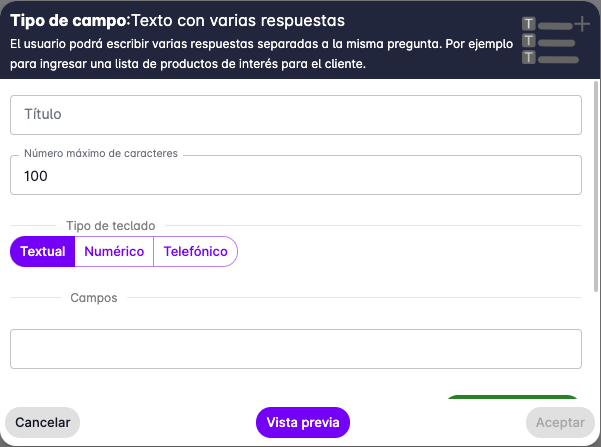Click the bottom T box in header icon
The width and height of the screenshot is (601, 447).
point(529,57)
